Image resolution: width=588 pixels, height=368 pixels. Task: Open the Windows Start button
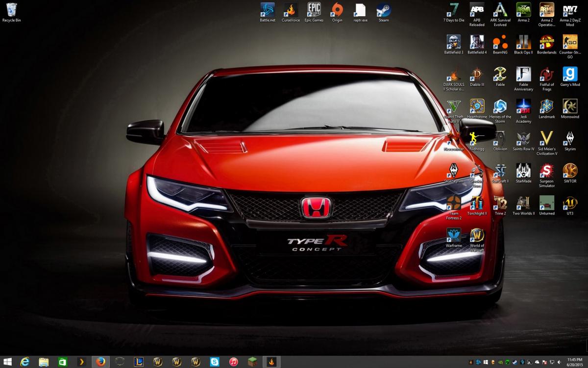(x=8, y=362)
